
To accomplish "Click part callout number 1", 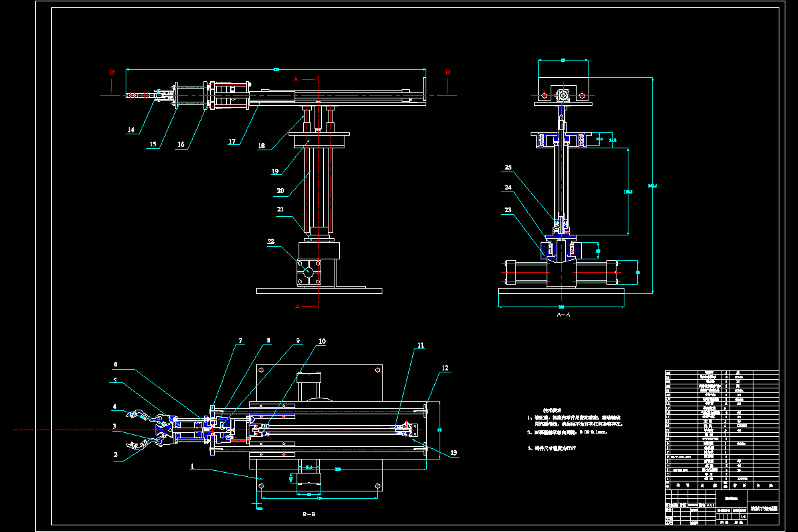I will click(x=192, y=467).
